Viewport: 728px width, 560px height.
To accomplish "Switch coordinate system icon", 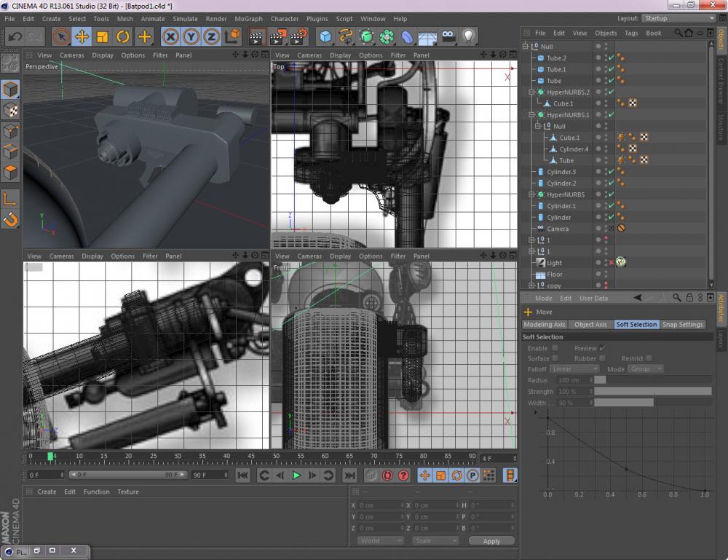I will point(232,36).
